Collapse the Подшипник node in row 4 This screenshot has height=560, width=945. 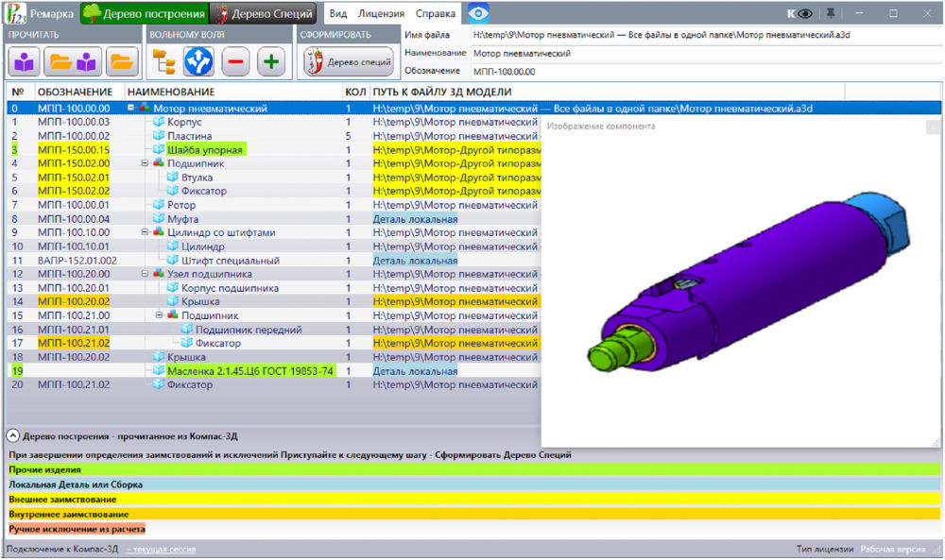(145, 163)
